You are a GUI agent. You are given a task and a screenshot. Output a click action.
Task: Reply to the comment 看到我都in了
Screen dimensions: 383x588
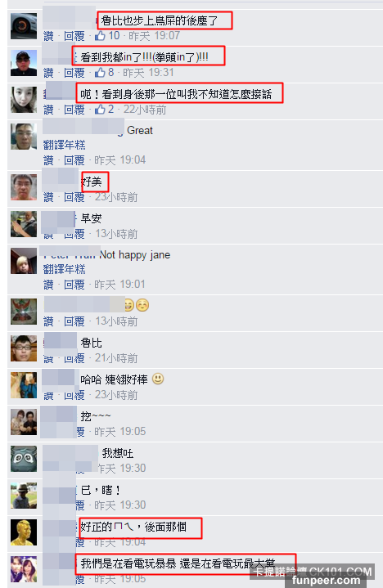click(74, 73)
